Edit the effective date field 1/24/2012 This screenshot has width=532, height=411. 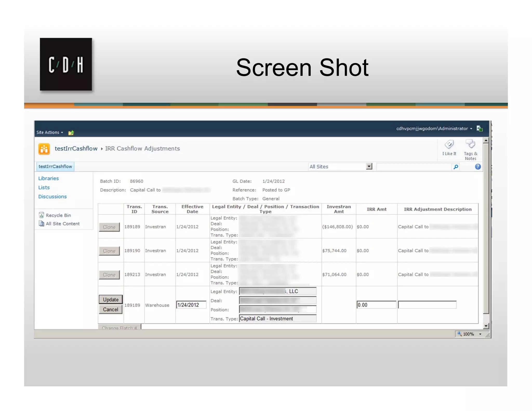pyautogui.click(x=191, y=305)
